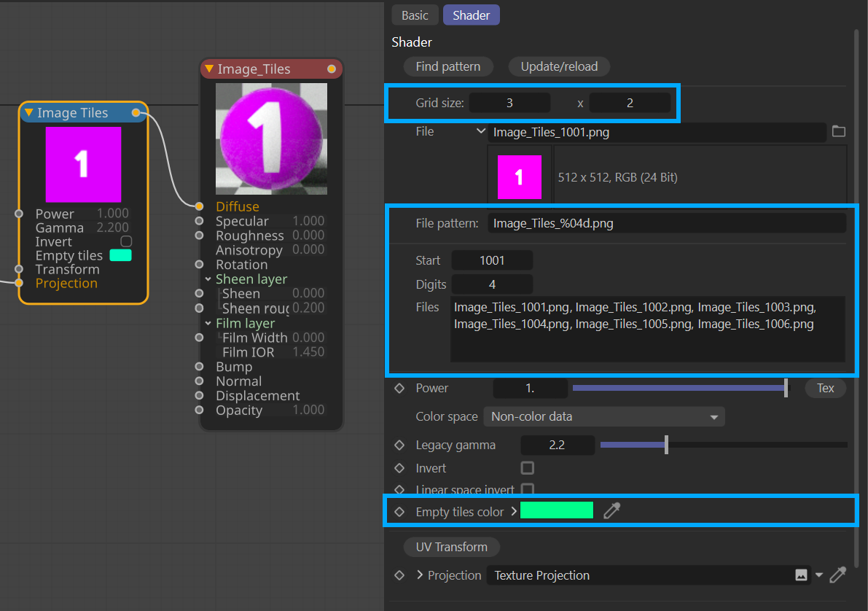Open the Color space dropdown

pyautogui.click(x=603, y=417)
